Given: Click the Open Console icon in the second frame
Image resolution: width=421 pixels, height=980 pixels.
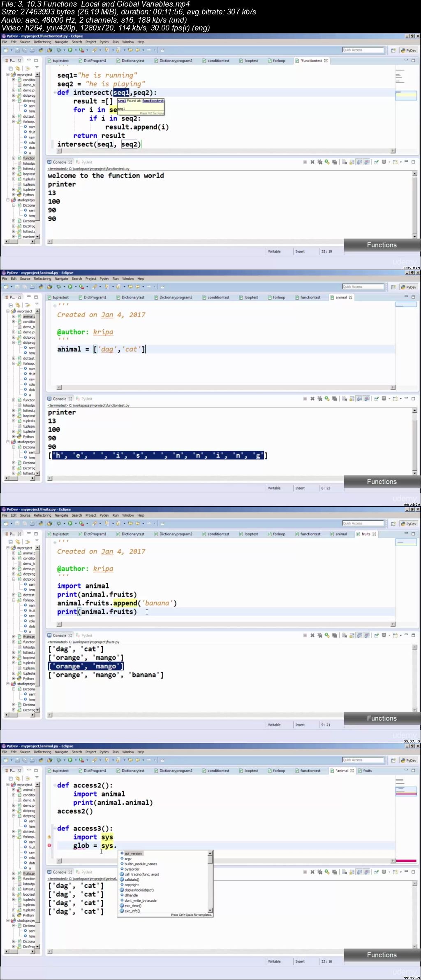Looking at the screenshot, I should pyautogui.click(x=395, y=399).
